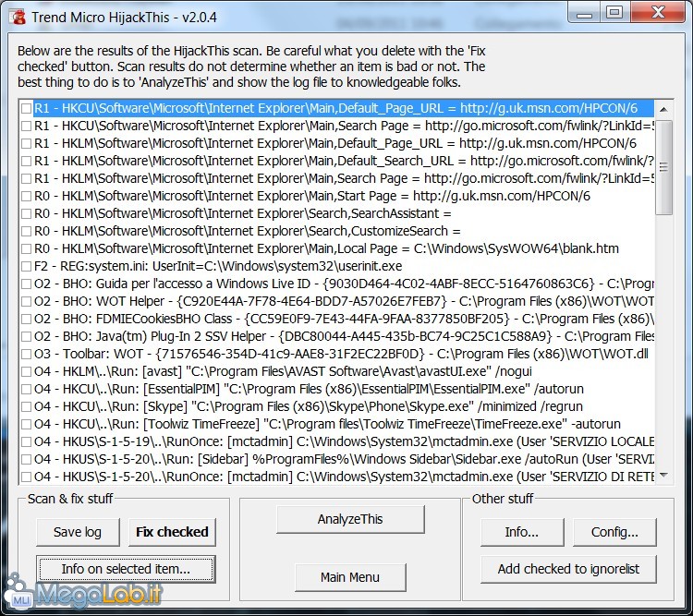Image resolution: width=693 pixels, height=616 pixels.
Task: Check the O4 Run Skype entry checkbox
Action: pos(27,406)
